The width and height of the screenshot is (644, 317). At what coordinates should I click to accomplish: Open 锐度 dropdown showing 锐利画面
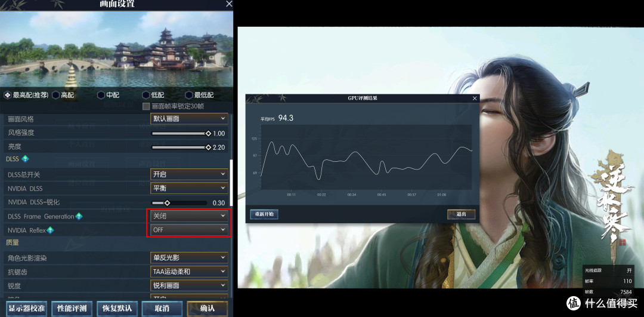tap(189, 285)
